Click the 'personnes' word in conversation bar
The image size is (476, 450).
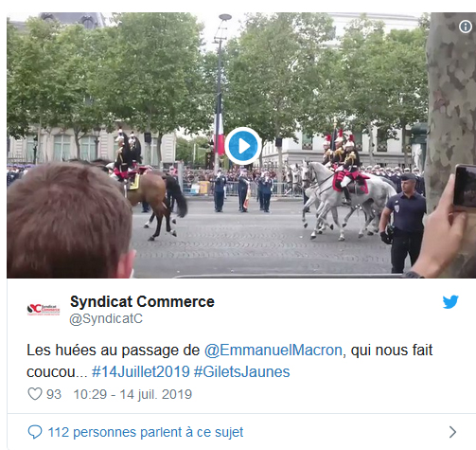[x=104, y=432]
